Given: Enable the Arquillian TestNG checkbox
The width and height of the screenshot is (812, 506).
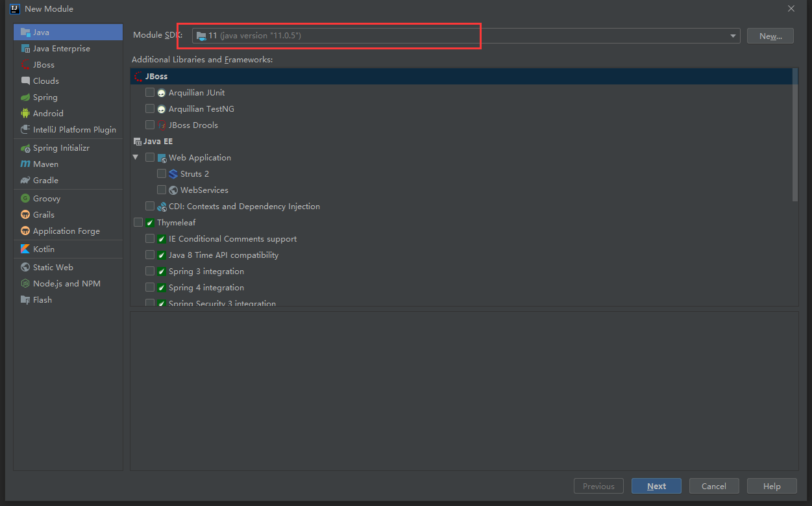Looking at the screenshot, I should pos(150,108).
